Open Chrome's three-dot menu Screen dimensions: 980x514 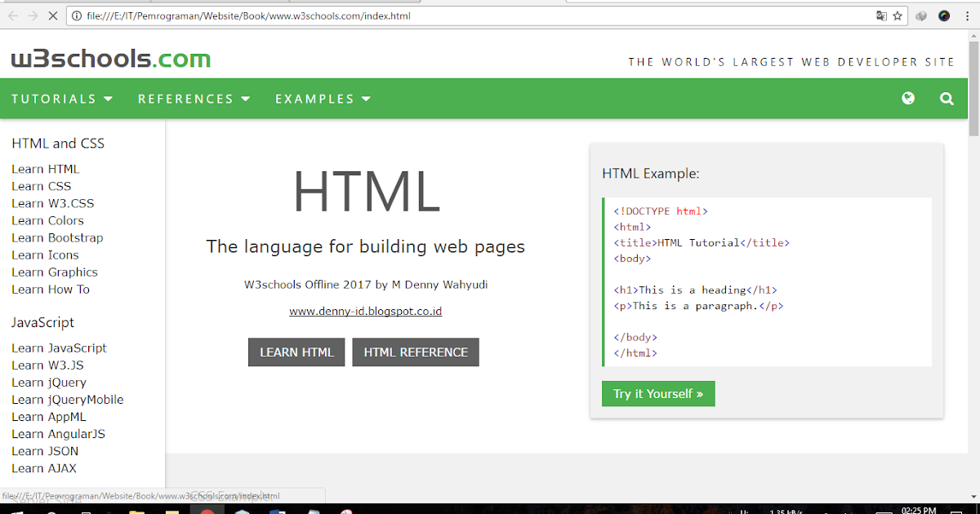966,15
